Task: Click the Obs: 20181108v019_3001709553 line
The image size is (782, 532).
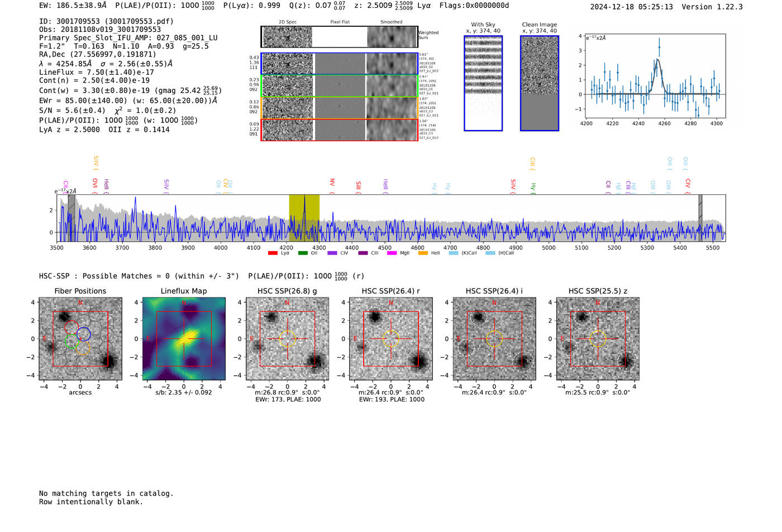Action: point(100,30)
